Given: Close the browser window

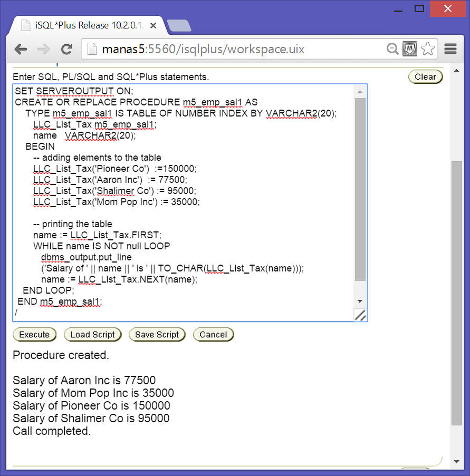Looking at the screenshot, I should coord(448,8).
